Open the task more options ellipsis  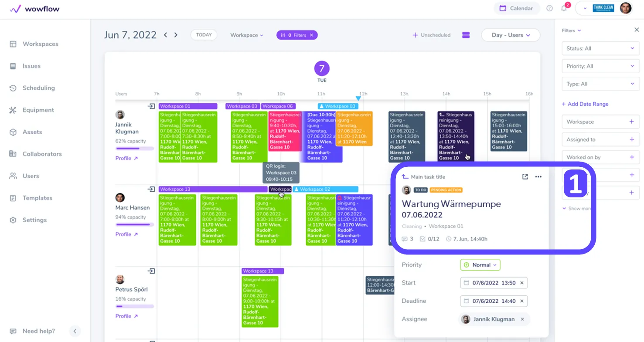[538, 177]
